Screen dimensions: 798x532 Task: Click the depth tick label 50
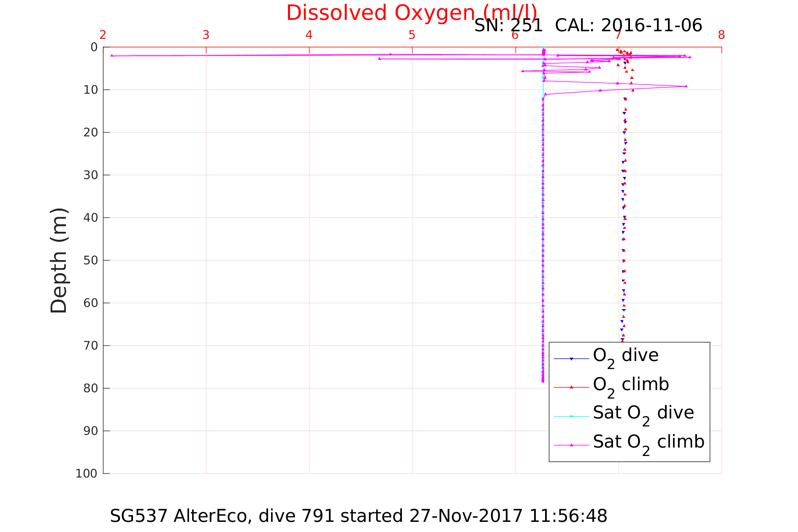tap(91, 261)
